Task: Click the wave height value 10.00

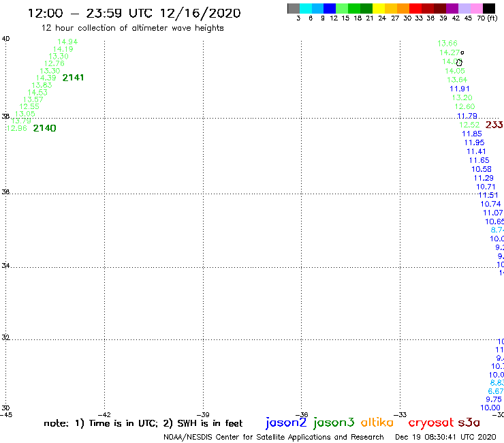Action: [x=490, y=408]
